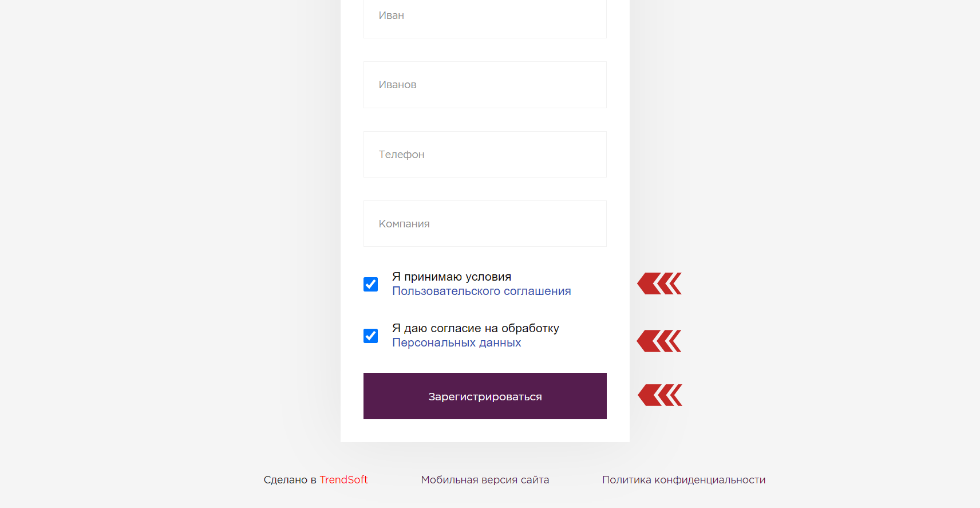Visit the TrendSoft footer link
The height and width of the screenshot is (508, 980).
343,480
